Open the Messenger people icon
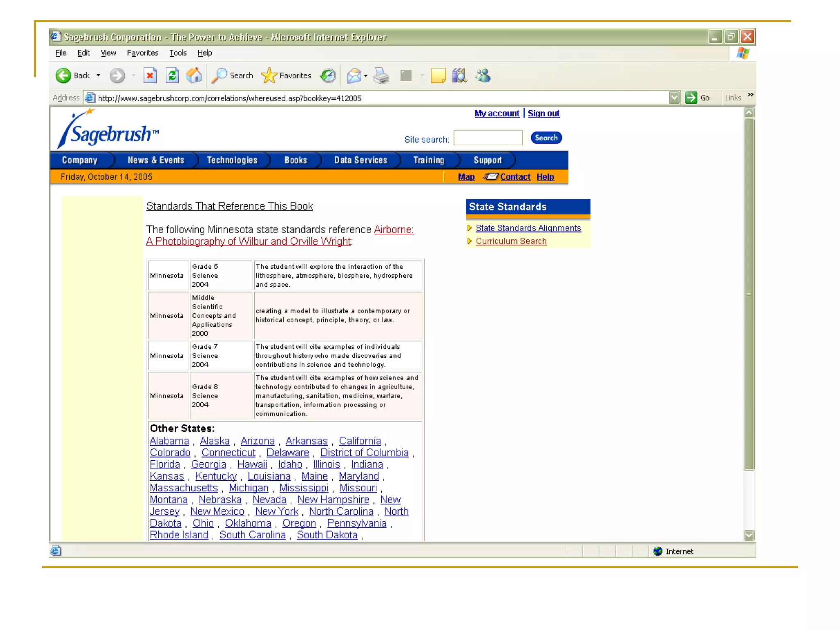The width and height of the screenshot is (840, 630). pyautogui.click(x=483, y=75)
